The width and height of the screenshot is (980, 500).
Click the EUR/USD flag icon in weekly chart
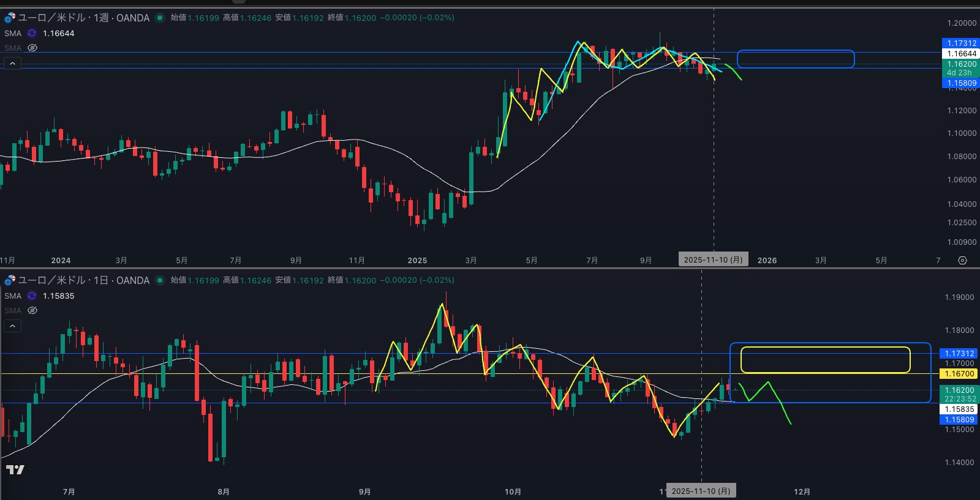[x=10, y=18]
